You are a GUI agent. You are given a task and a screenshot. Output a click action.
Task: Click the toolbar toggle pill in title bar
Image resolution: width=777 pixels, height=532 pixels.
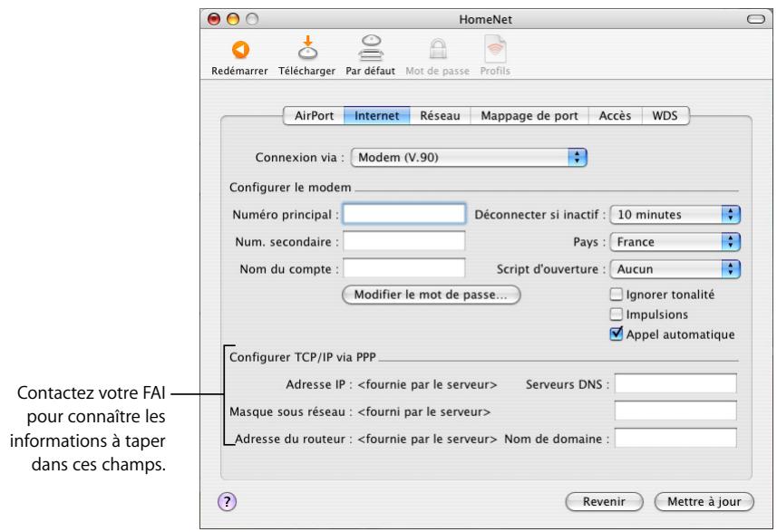pyautogui.click(x=756, y=19)
